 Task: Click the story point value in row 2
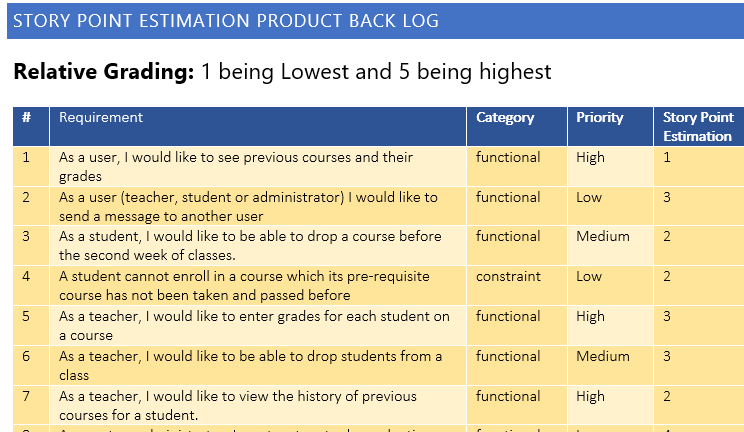(x=667, y=197)
